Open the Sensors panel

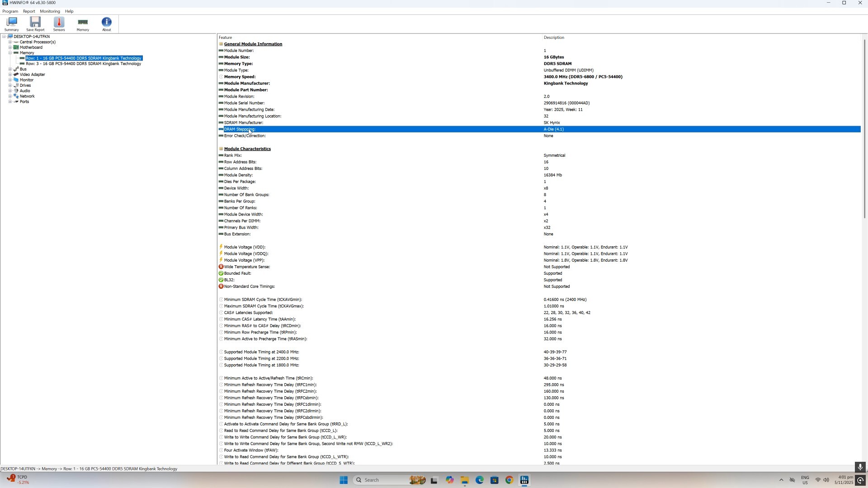point(59,23)
